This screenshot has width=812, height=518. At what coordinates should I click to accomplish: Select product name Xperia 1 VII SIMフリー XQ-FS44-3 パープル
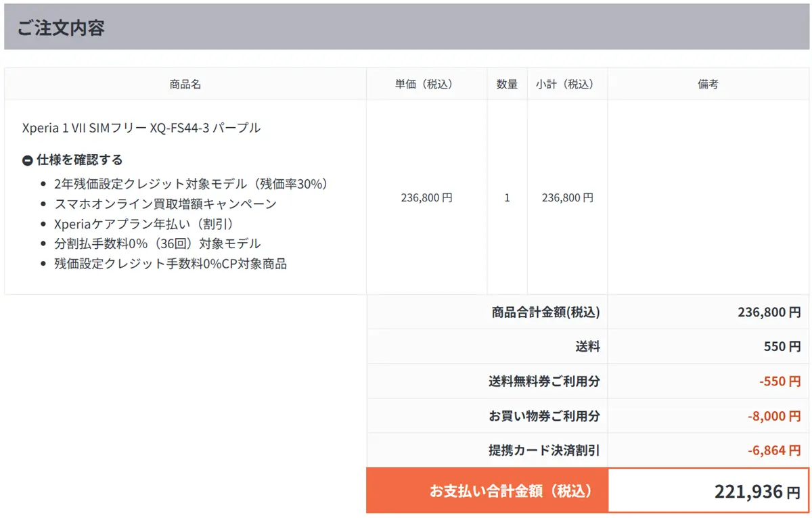(141, 128)
